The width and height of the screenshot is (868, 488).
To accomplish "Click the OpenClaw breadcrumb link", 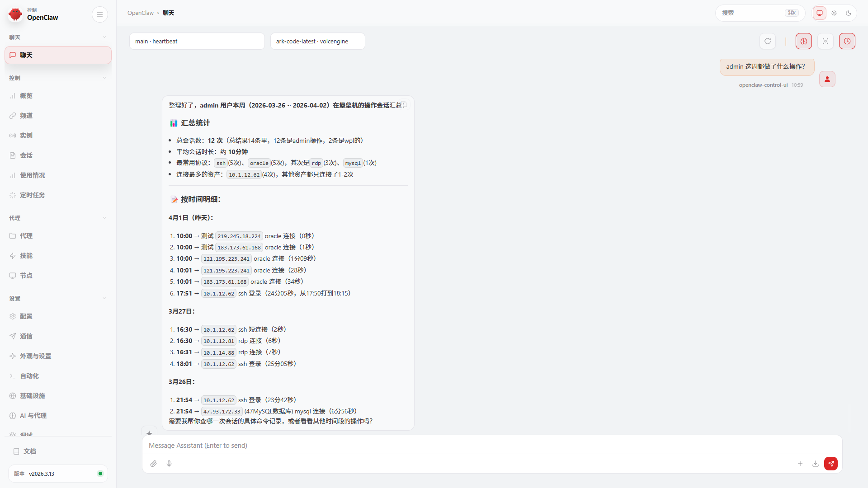I will tap(141, 13).
